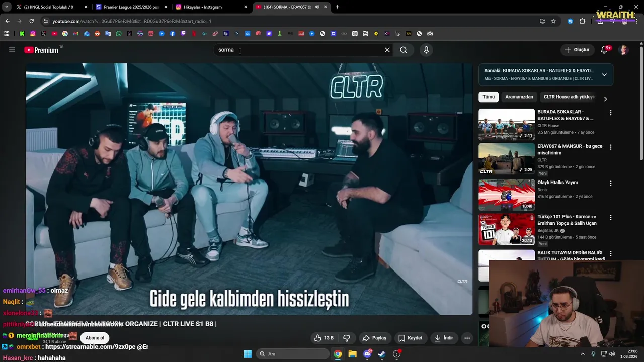Run search with magnifier button
This screenshot has width=644, height=362.
(404, 50)
